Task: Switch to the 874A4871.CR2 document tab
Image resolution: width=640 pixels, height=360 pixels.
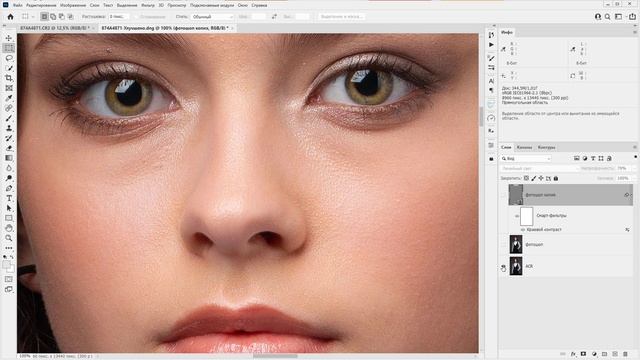Action: tap(55, 28)
